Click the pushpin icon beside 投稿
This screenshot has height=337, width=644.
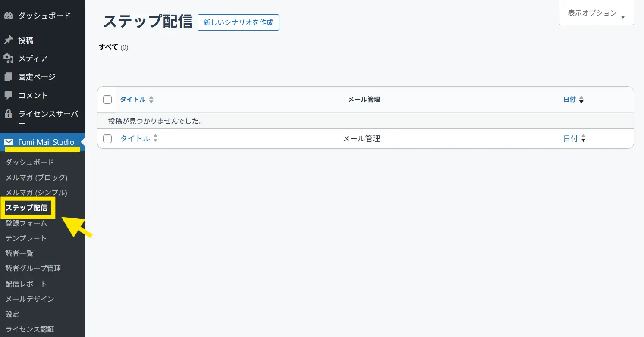click(x=9, y=40)
